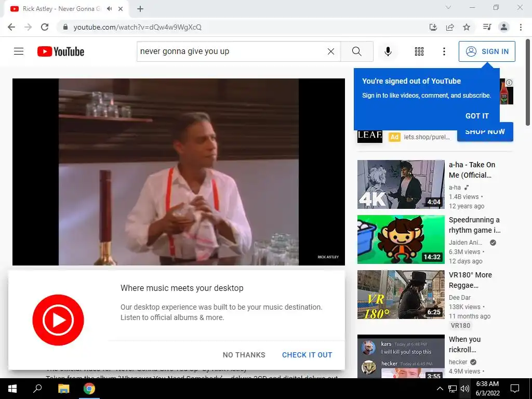Open Speedrunning a rhythm game thumbnail
The image size is (532, 399).
401,239
